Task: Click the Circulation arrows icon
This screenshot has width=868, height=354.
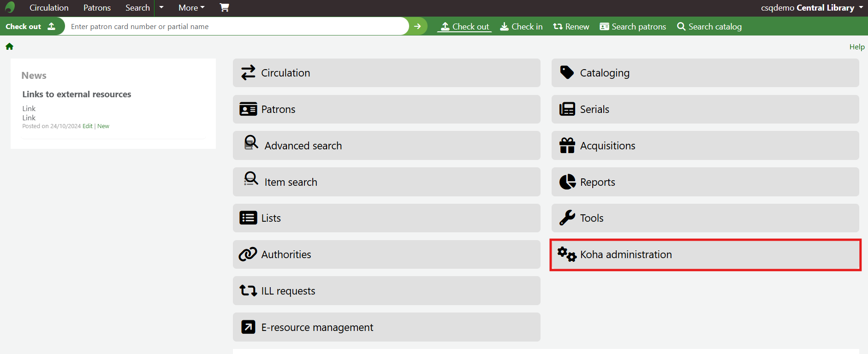Action: coord(248,73)
